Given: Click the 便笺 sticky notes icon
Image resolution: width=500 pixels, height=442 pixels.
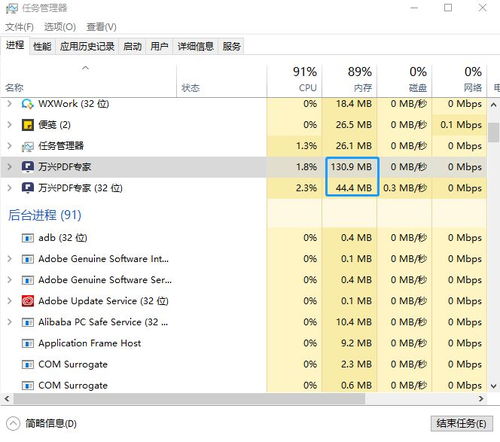Looking at the screenshot, I should pyautogui.click(x=27, y=125).
